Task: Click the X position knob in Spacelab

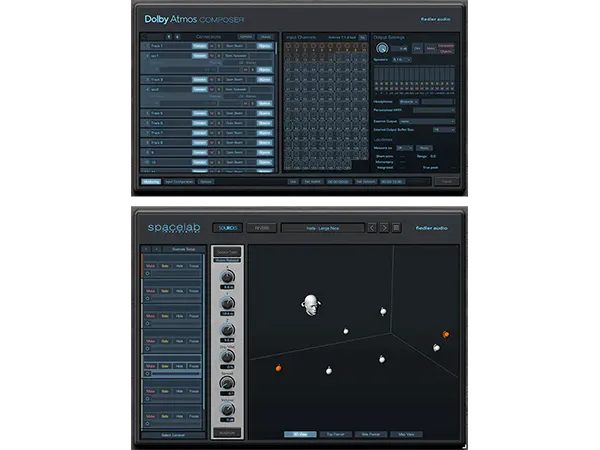Action: point(227,277)
